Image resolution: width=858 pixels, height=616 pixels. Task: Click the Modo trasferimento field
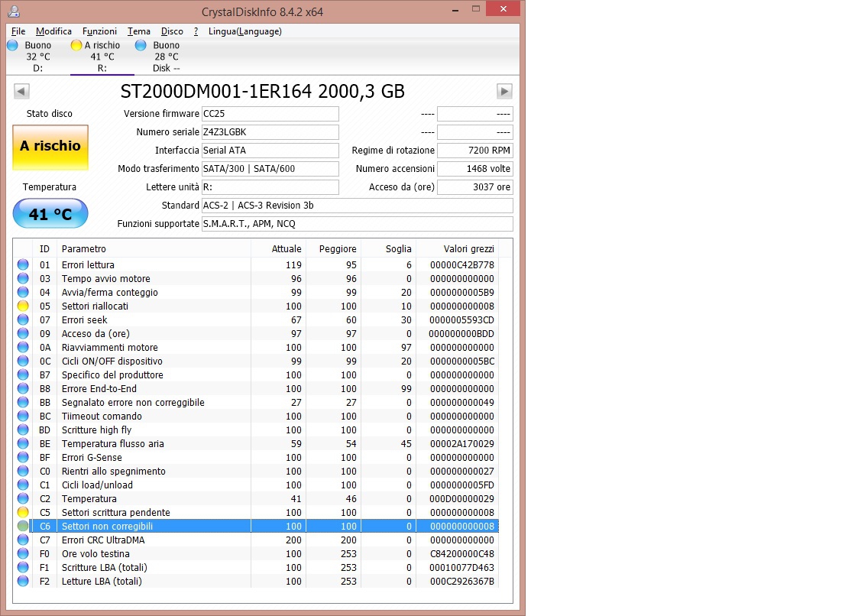pyautogui.click(x=270, y=169)
